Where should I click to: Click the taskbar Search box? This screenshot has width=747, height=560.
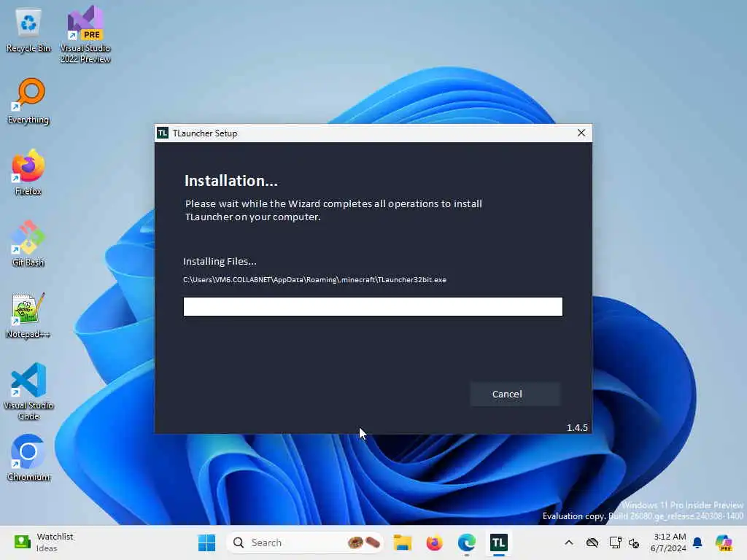coord(305,542)
